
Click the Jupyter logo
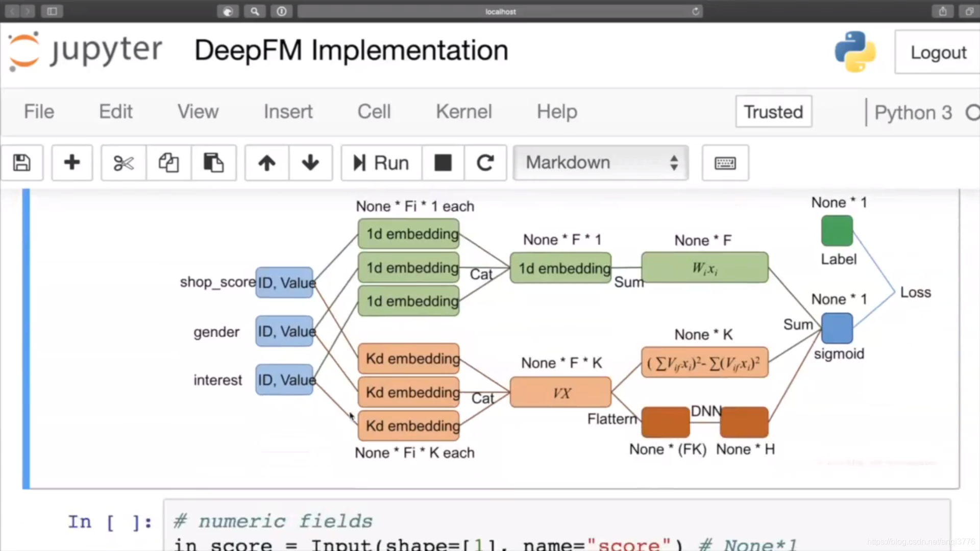coord(85,51)
